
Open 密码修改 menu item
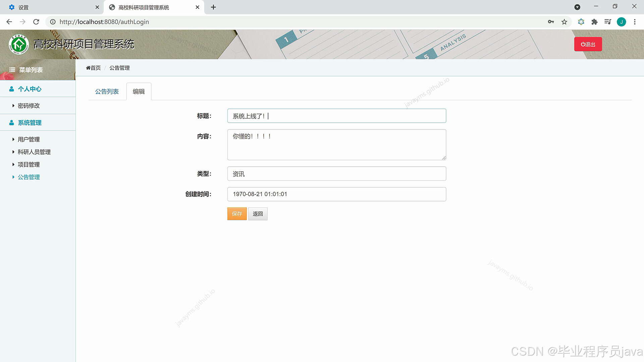29,106
